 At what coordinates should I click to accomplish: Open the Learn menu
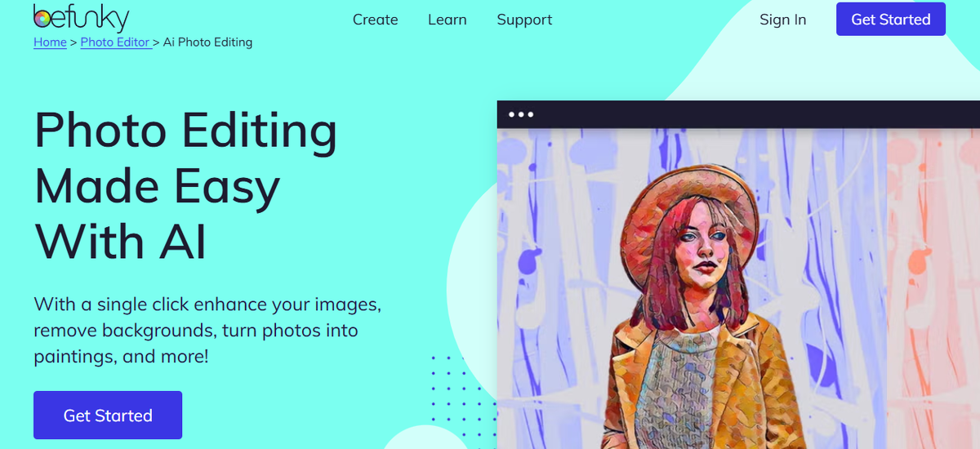point(448,20)
